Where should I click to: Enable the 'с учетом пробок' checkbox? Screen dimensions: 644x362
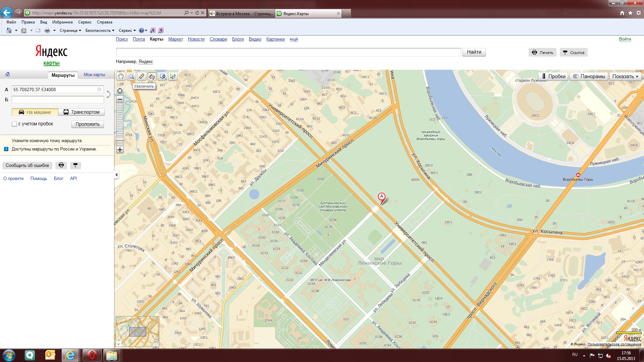14,124
